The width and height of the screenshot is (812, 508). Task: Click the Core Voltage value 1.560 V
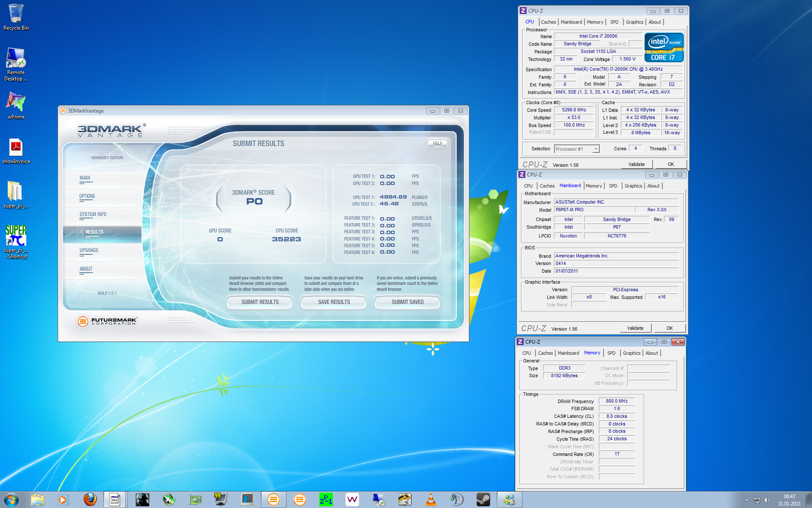(x=628, y=59)
